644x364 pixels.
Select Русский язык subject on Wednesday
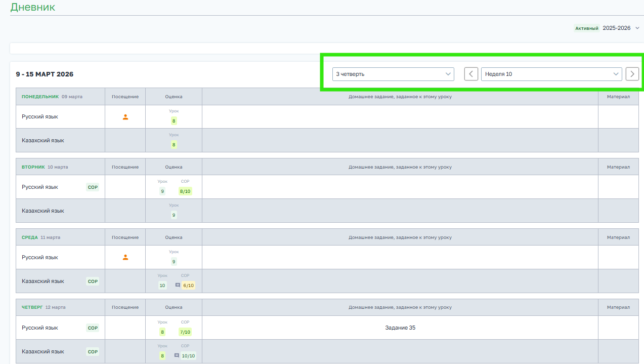click(40, 258)
